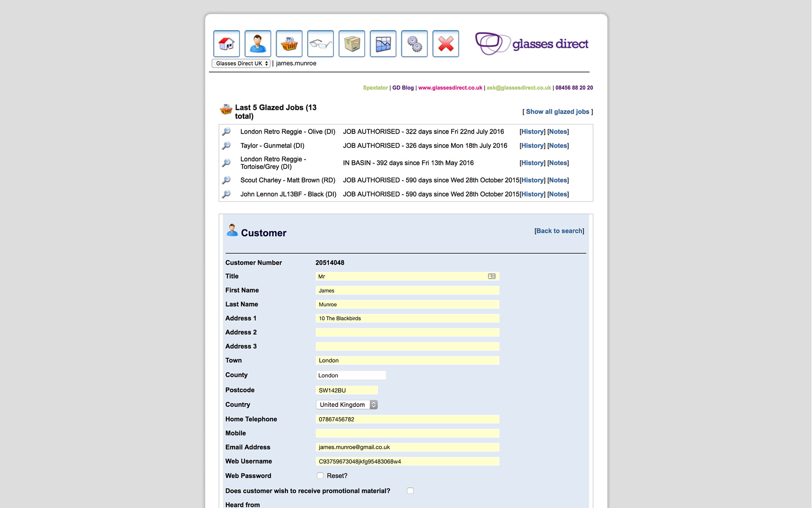This screenshot has height=508, width=812.
Task: Open the reports chart icon
Action: click(x=383, y=44)
